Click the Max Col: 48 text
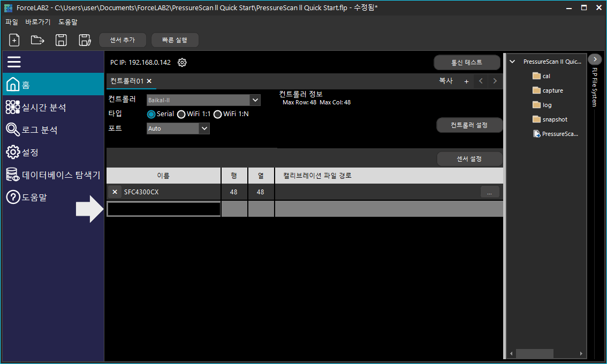The height and width of the screenshot is (364, 607). point(335,103)
